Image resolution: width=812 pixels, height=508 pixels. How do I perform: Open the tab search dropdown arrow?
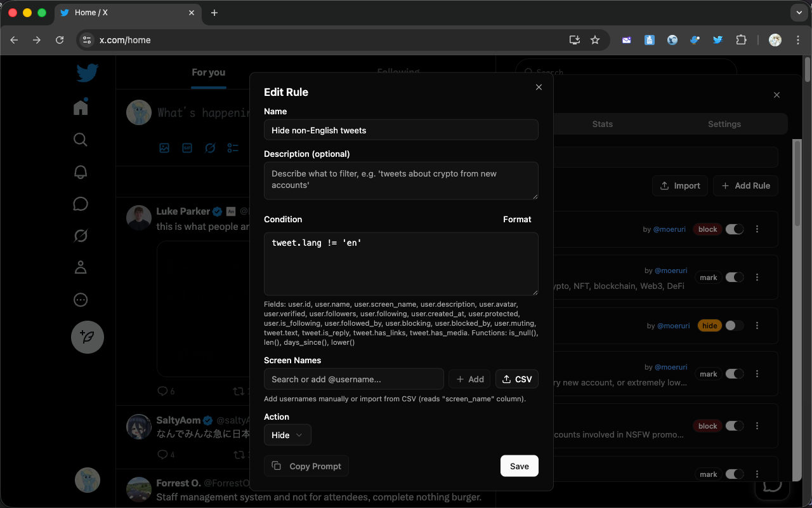pos(799,13)
